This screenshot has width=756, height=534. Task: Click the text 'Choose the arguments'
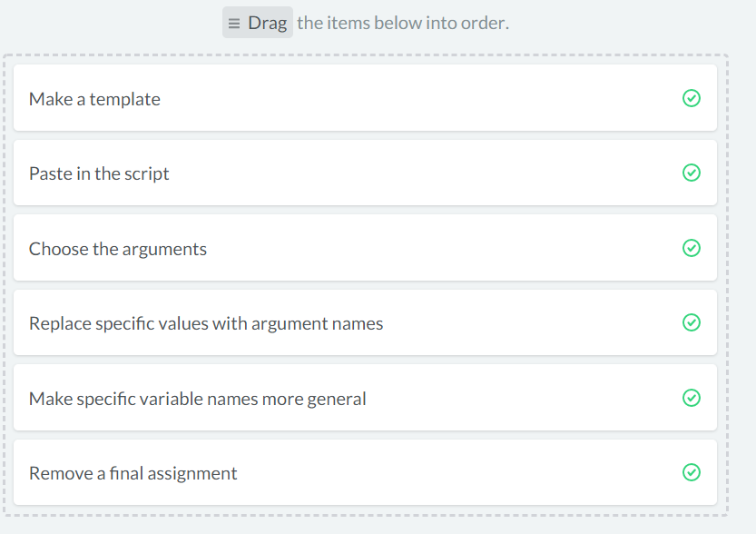(x=118, y=250)
